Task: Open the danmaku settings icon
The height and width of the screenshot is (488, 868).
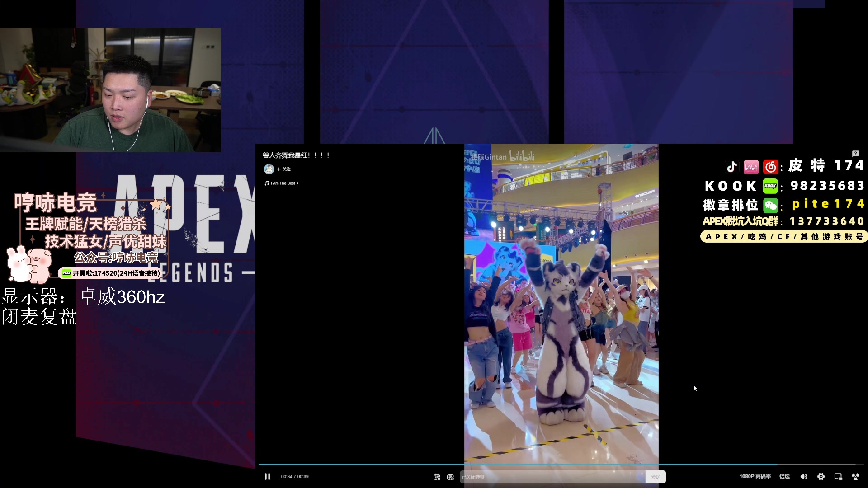Action: coord(450,477)
